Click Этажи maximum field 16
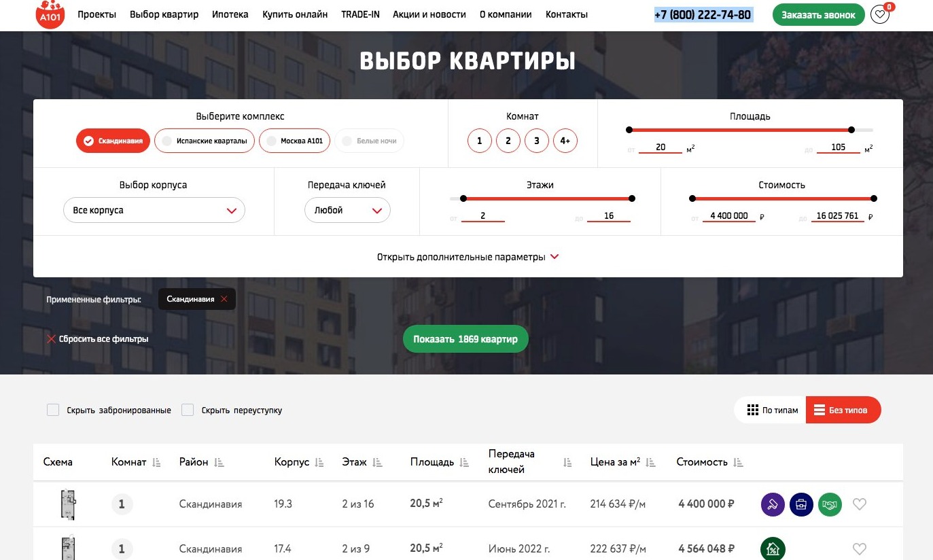This screenshot has height=560, width=933. point(609,216)
